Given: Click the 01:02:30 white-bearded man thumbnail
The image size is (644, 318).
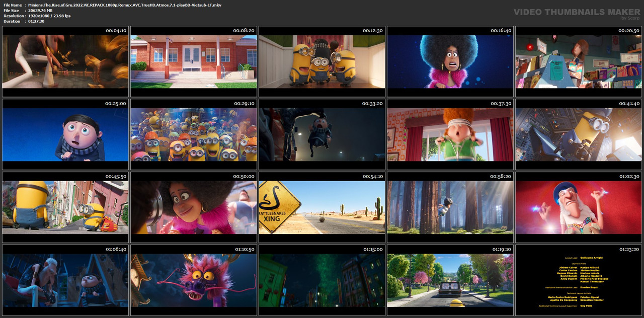Looking at the screenshot, I should 579,207.
